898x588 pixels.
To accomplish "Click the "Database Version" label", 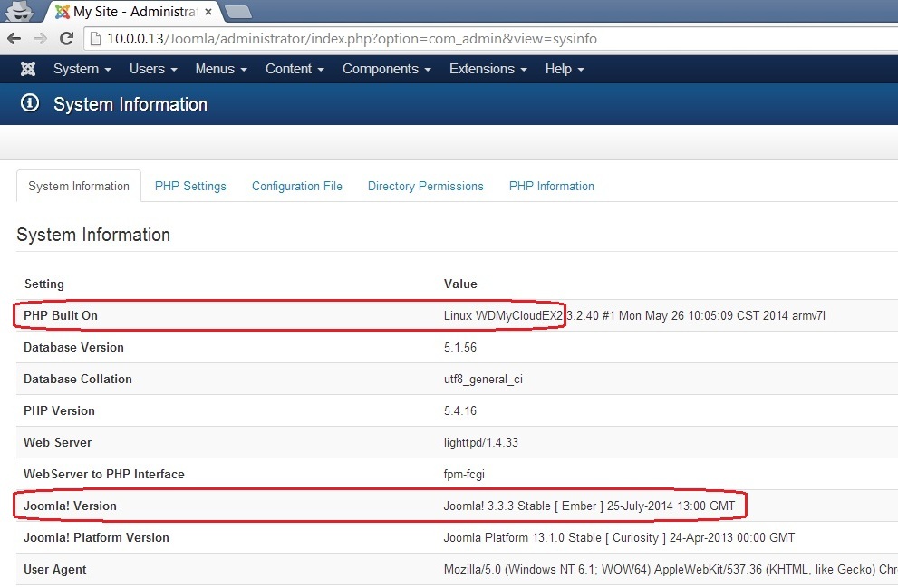I will [74, 348].
